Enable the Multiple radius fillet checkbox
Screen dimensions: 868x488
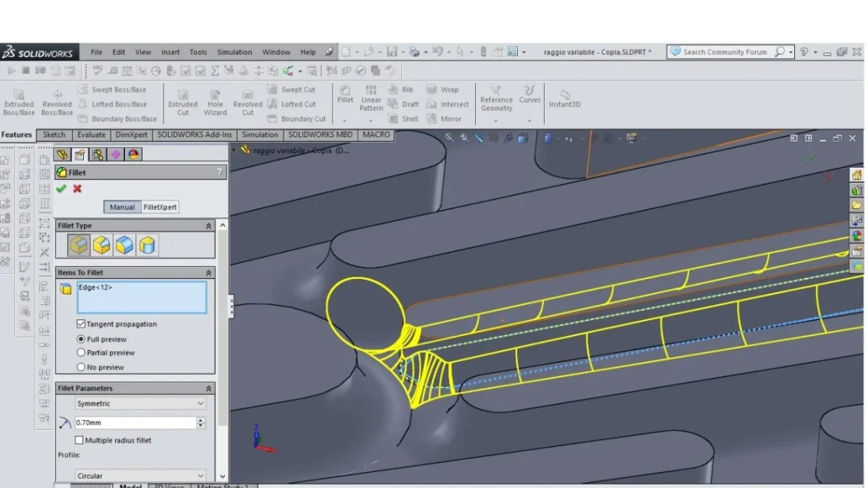click(79, 440)
